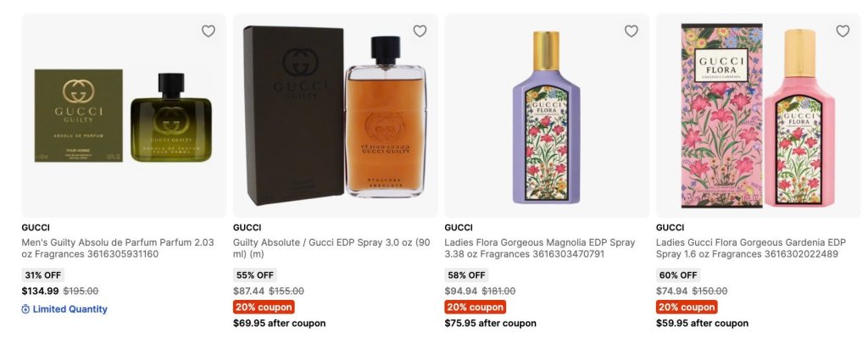Add Flora Gorgeous Gardenia to wishlist heart

(x=843, y=31)
